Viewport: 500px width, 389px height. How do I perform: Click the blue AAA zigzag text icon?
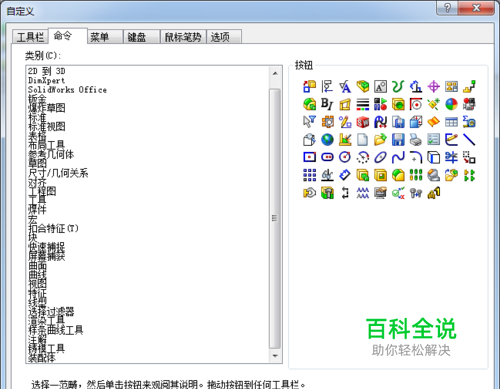click(362, 193)
